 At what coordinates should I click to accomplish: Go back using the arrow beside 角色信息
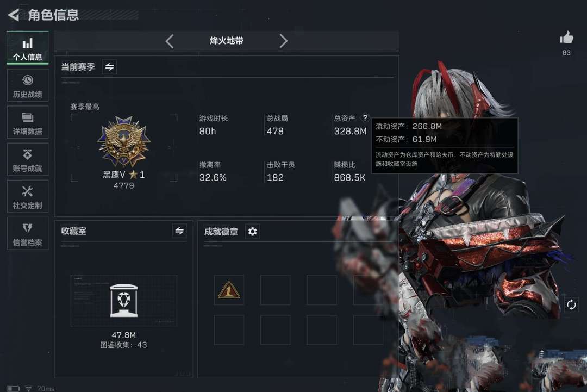14,15
